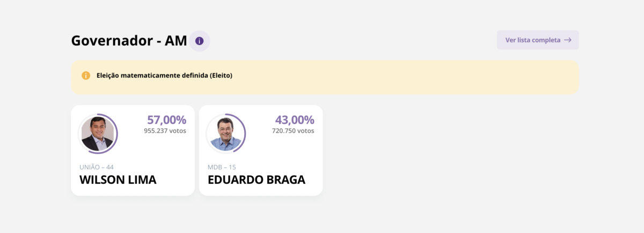This screenshot has width=644, height=233.
Task: Click the purple progress ring around Eduardo Braga's photo
Action: [x=245, y=134]
